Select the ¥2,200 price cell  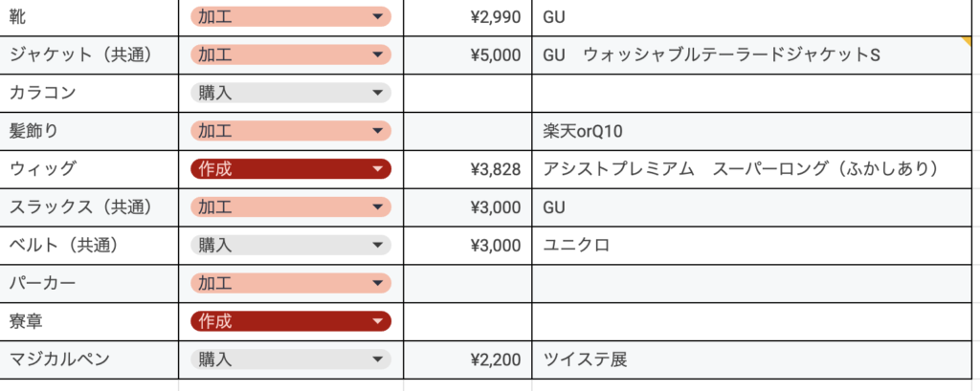pyautogui.click(x=467, y=359)
